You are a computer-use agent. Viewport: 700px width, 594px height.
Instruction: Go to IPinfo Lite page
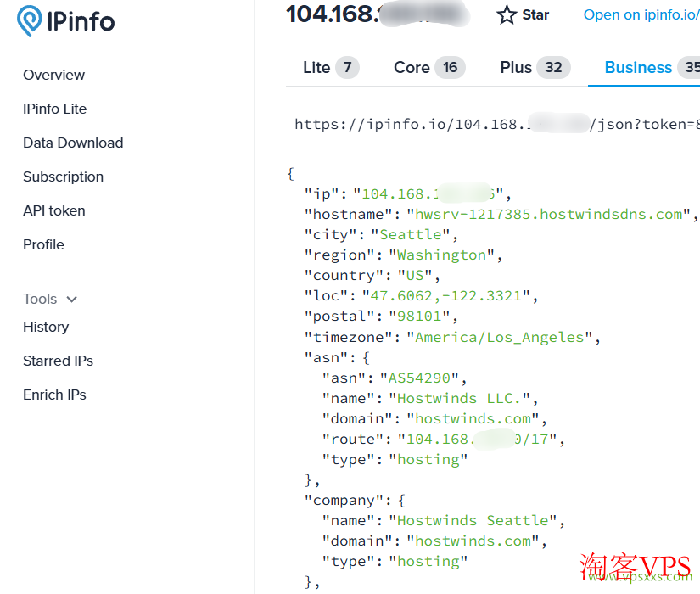click(54, 109)
